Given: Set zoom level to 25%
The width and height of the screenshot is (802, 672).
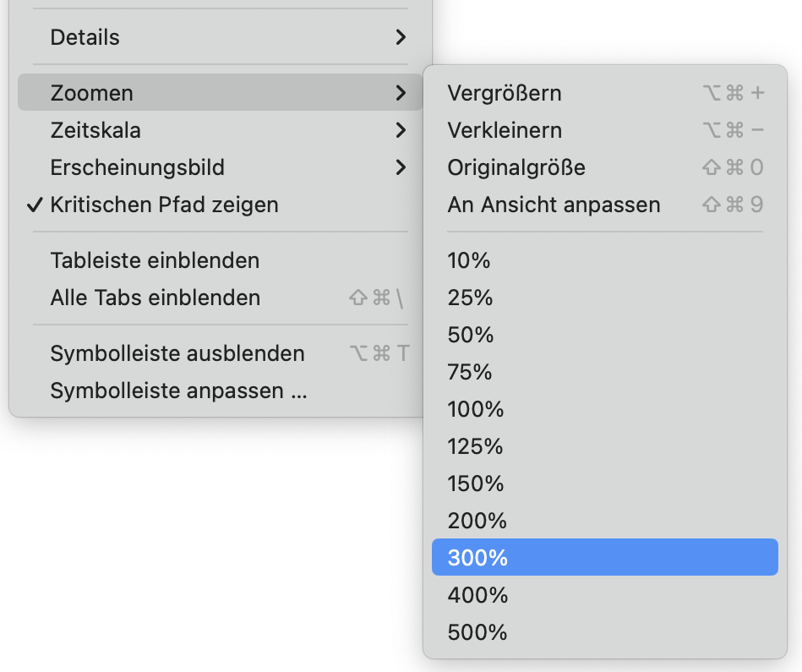Looking at the screenshot, I should tap(470, 298).
